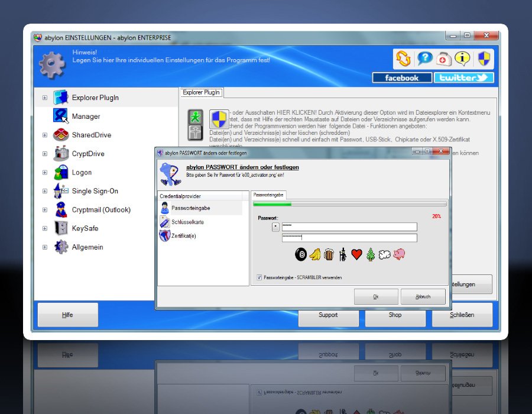Focus the first Passwort input field
532x414 pixels.
pyautogui.click(x=349, y=227)
